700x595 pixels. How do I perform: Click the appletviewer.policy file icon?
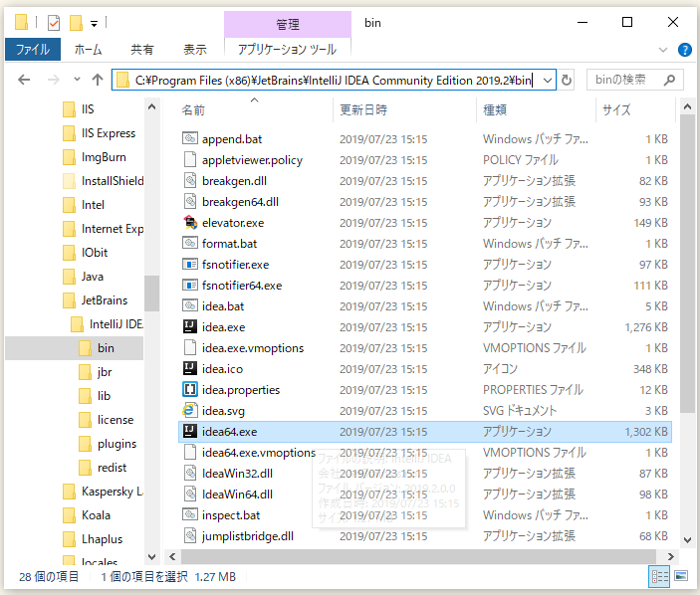click(x=190, y=159)
